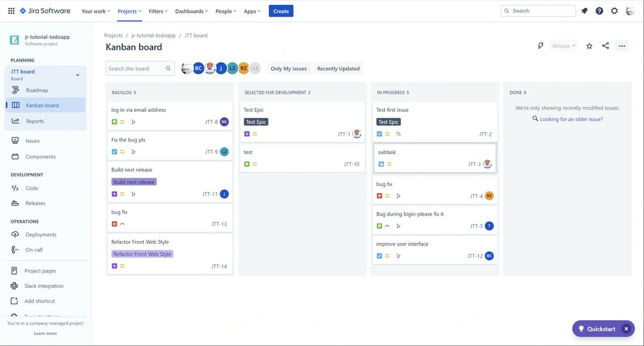This screenshot has height=346, width=644.
Task: Click RZ assignee avatar on JTT-4
Action: [x=489, y=196]
